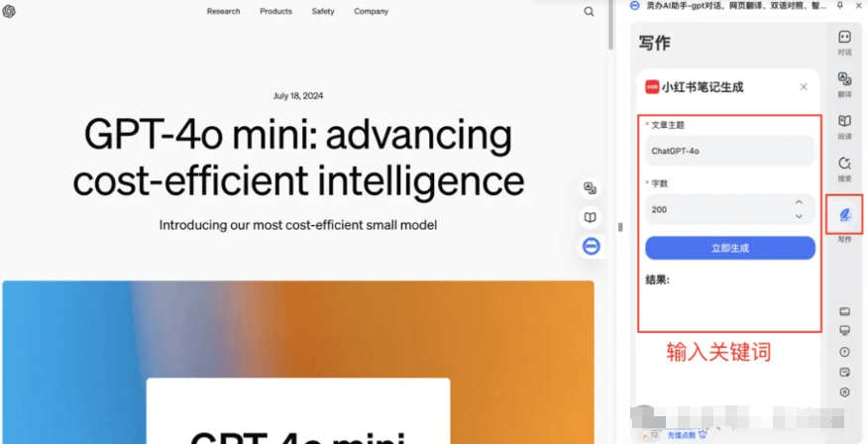Click the card-shaped icon in lower sidebar
Viewport: 868px width, 444px height.
pyautogui.click(x=844, y=311)
